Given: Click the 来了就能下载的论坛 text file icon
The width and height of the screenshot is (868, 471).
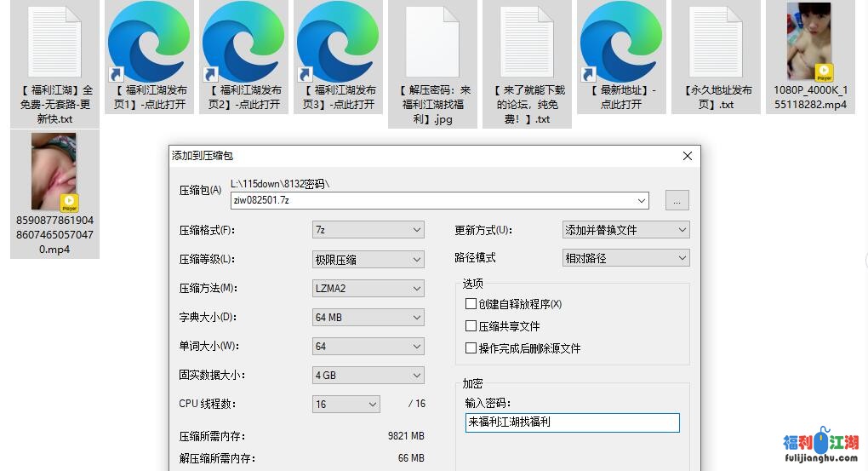Looking at the screenshot, I should click(526, 43).
